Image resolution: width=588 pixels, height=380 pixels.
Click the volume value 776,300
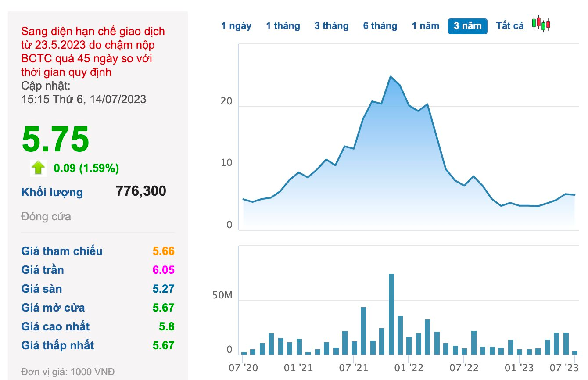[141, 191]
